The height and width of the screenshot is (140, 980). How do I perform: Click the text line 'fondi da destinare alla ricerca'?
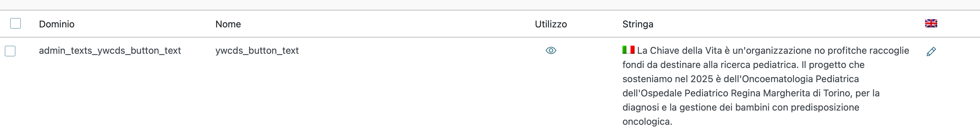point(743,65)
